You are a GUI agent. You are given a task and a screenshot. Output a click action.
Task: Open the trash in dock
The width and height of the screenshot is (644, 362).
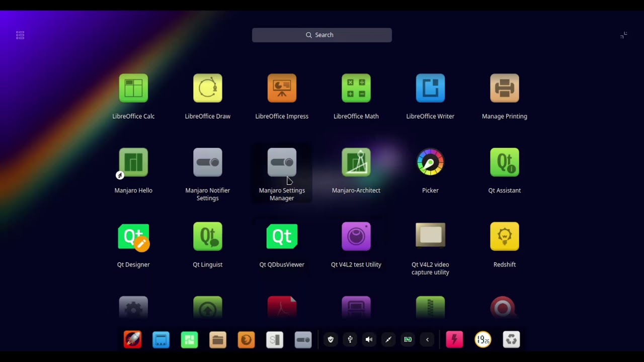511,339
